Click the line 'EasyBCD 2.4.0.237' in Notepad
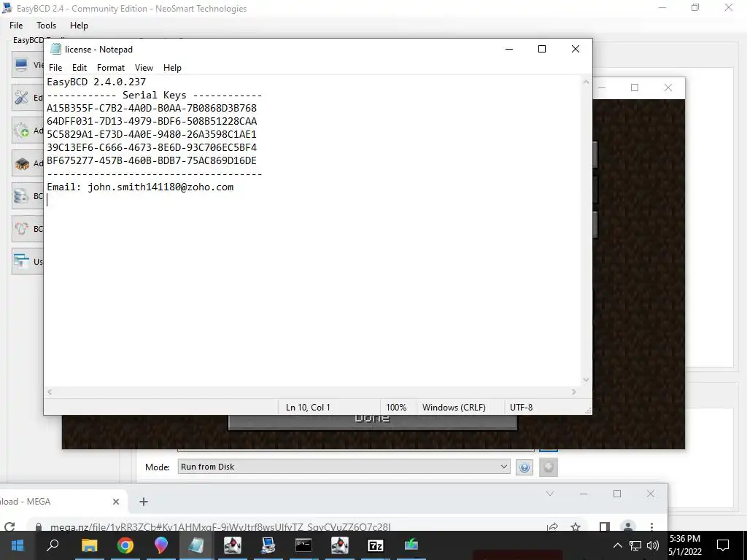Image resolution: width=747 pixels, height=560 pixels. 96,82
